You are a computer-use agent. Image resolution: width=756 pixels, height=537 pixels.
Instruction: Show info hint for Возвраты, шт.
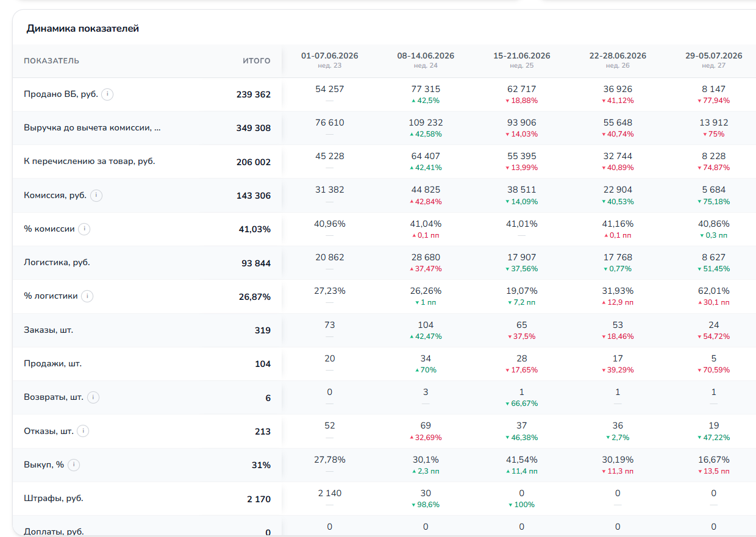[x=93, y=397]
